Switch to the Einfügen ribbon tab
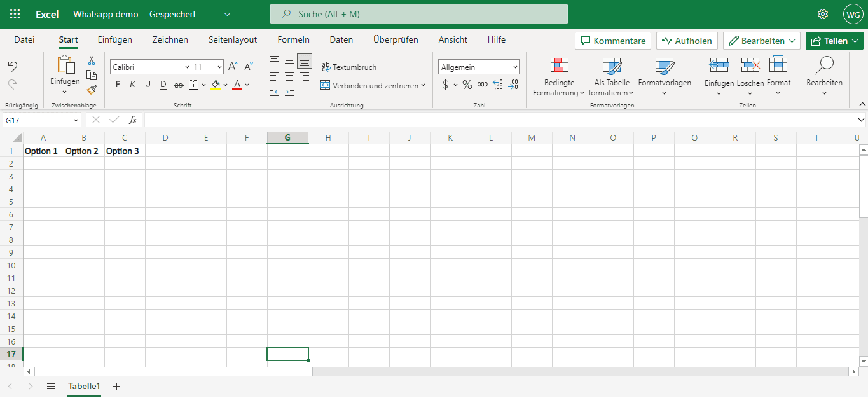Viewport: 868px width, 398px height. tap(115, 39)
